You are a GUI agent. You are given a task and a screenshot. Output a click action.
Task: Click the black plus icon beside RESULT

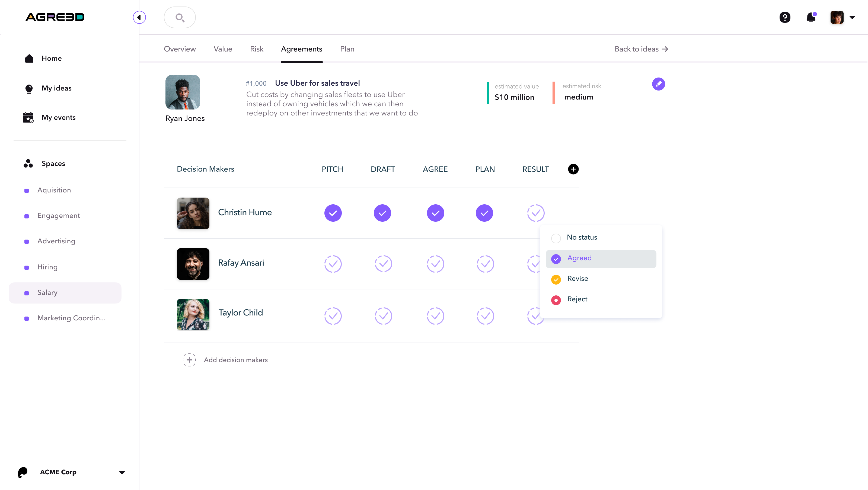[x=573, y=169]
